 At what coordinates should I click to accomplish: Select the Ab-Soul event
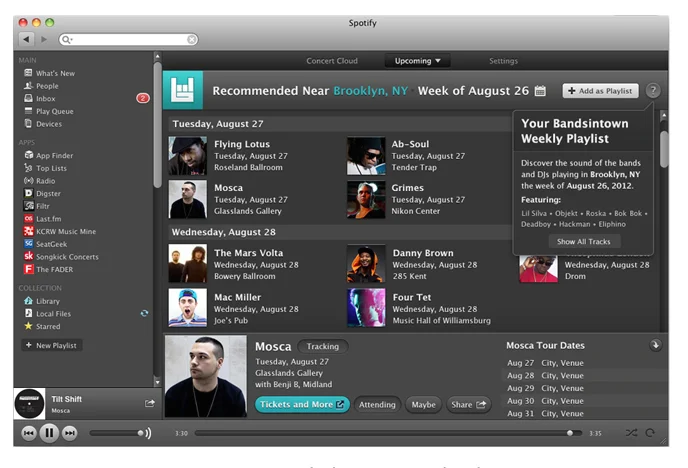[x=407, y=156]
